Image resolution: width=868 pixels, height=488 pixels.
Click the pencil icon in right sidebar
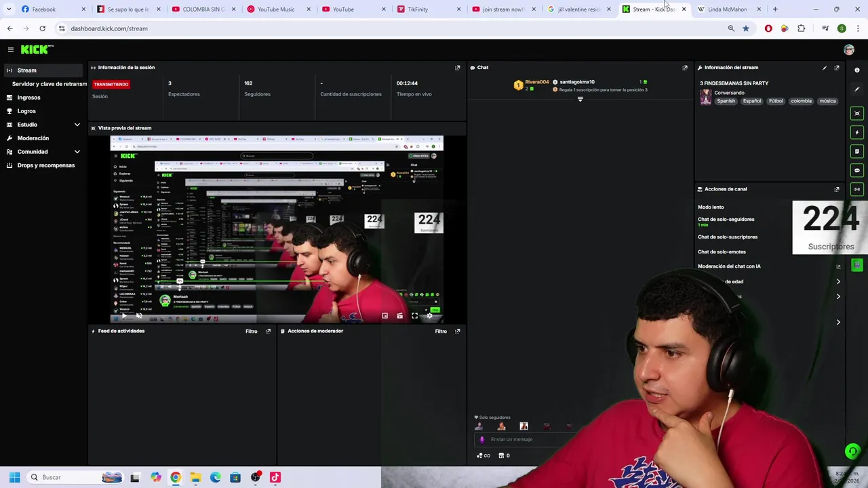tap(857, 89)
